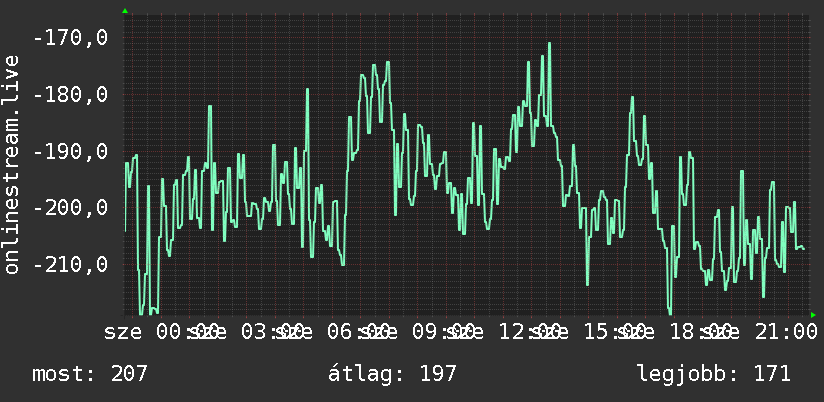Click the 'most: 207' current value
The image size is (824, 402).
(x=90, y=374)
